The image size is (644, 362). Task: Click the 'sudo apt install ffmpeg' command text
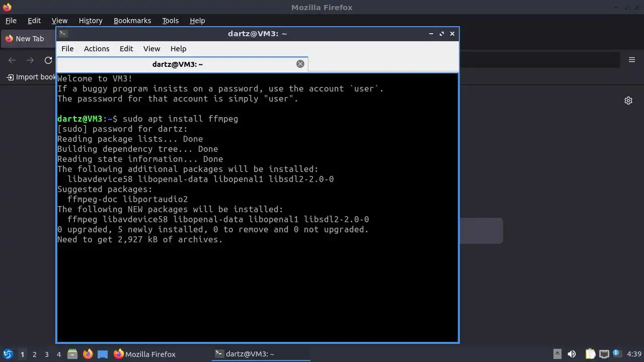pyautogui.click(x=180, y=119)
